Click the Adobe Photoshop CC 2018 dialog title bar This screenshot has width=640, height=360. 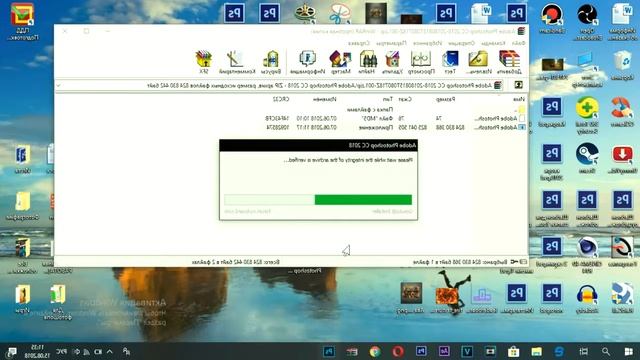point(318,145)
